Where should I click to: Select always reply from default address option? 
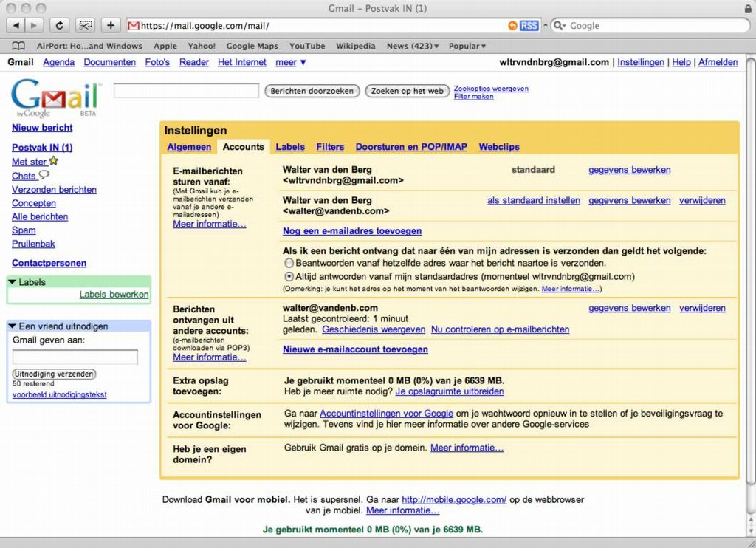click(x=289, y=276)
